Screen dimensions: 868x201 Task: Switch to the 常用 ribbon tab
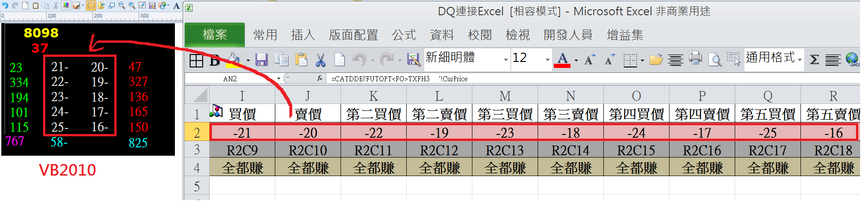pos(265,35)
